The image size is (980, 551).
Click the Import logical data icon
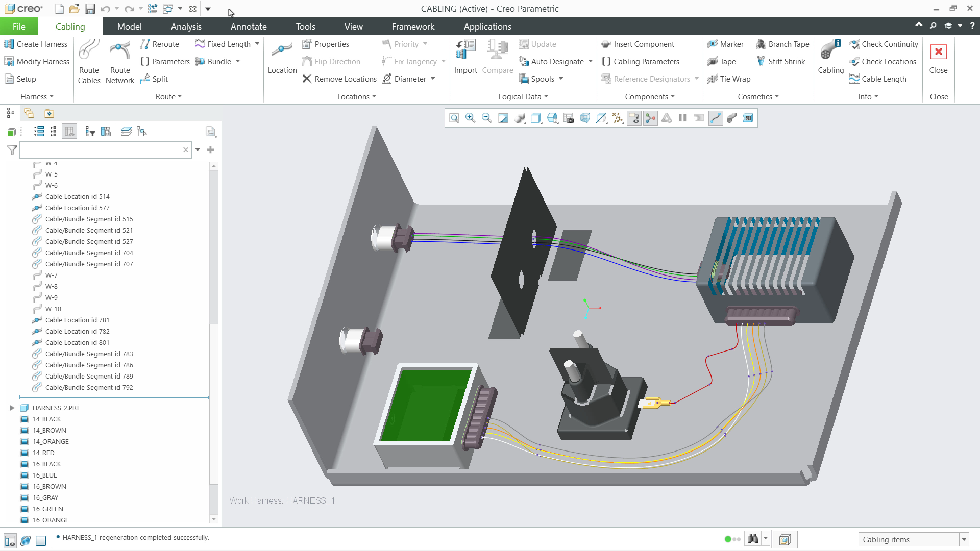point(465,57)
